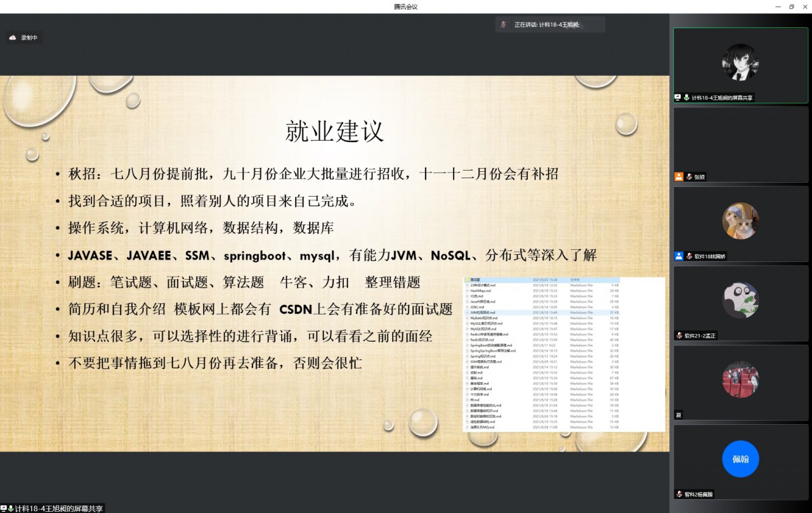This screenshot has width=812, height=513.
Task: Minimize the 腾讯会议 window
Action: 778,6
